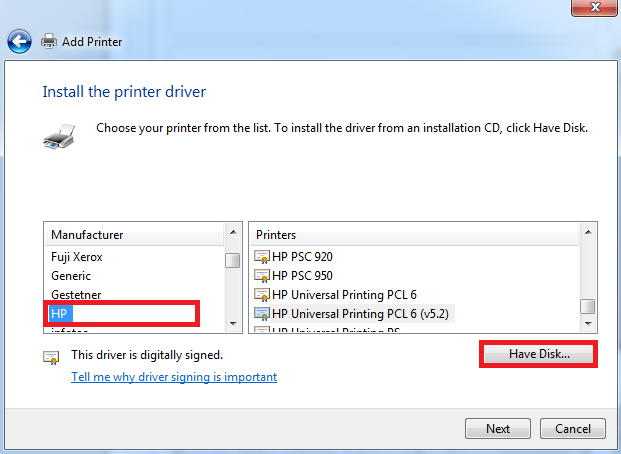The width and height of the screenshot is (621, 454).
Task: Click certificate icon beside HP Universal Printing PCL 6 (v5.2)
Action: point(261,314)
